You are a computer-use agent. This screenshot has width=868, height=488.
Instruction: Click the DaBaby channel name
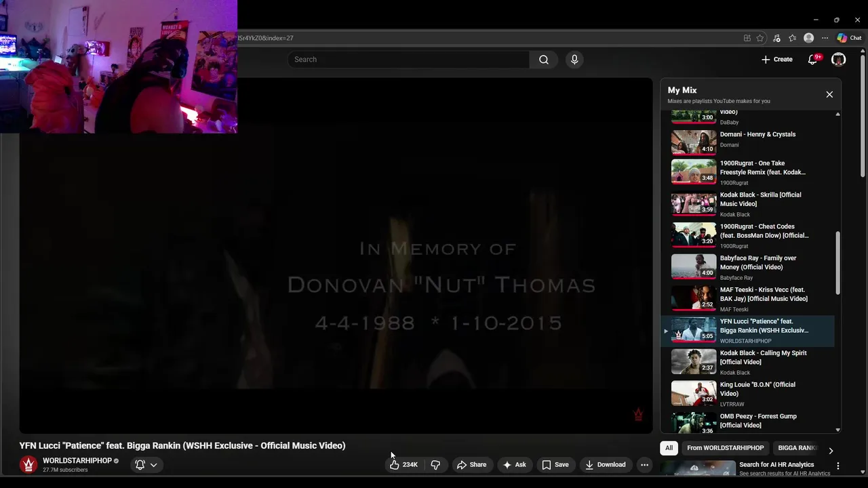(729, 123)
